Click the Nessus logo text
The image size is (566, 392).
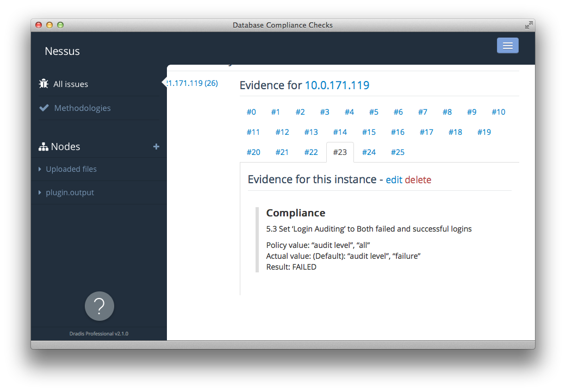coord(62,51)
